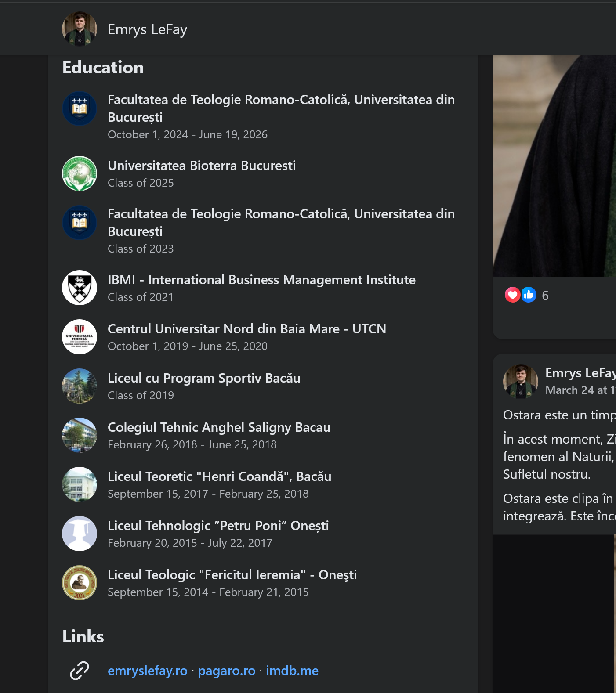616x693 pixels.
Task: Open the imdb.me link
Action: (292, 671)
